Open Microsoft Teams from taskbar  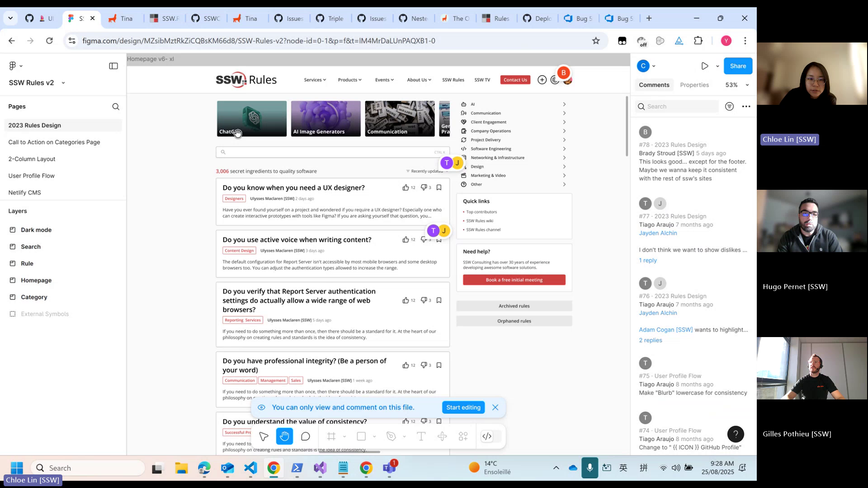tap(389, 468)
